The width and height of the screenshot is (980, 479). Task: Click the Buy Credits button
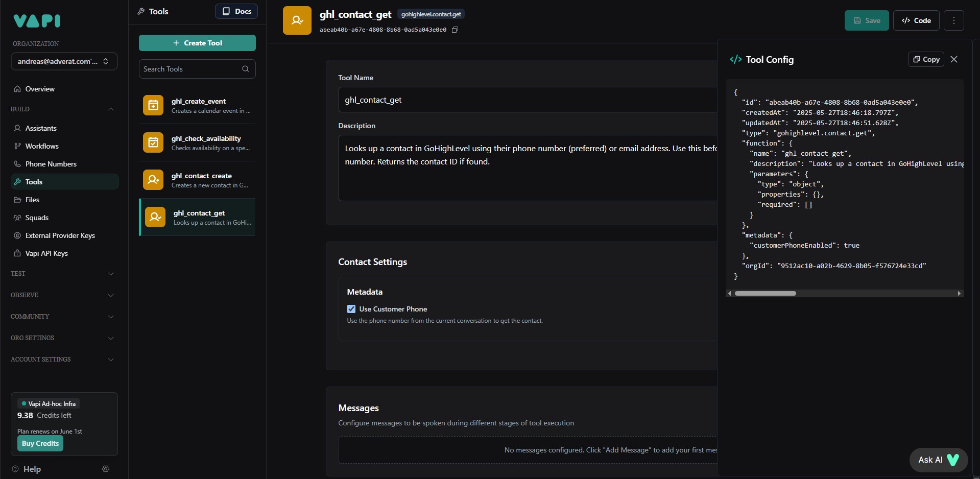click(40, 443)
